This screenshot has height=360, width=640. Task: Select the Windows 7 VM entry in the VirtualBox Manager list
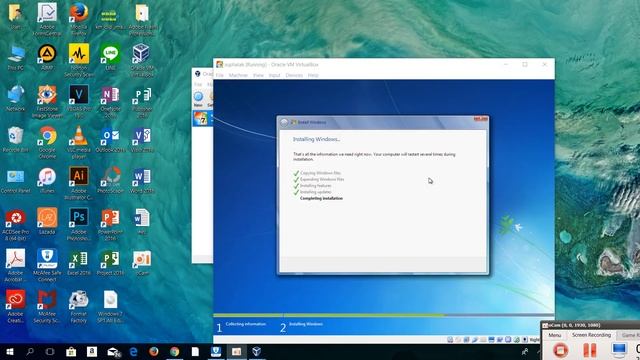pos(203,119)
